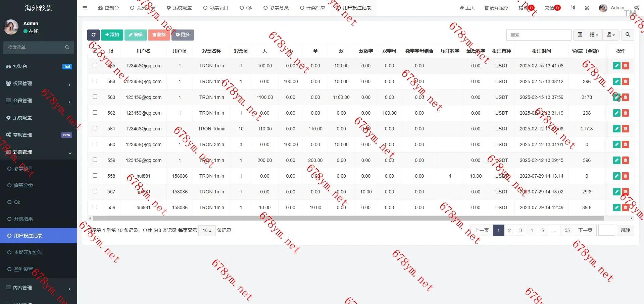
Task: Open the columns selection dropdown
Action: [594, 35]
